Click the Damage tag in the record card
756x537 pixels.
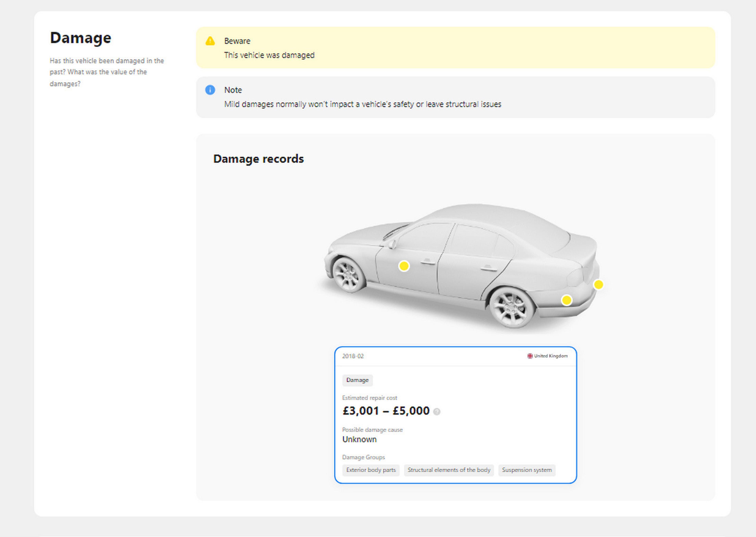tap(357, 380)
